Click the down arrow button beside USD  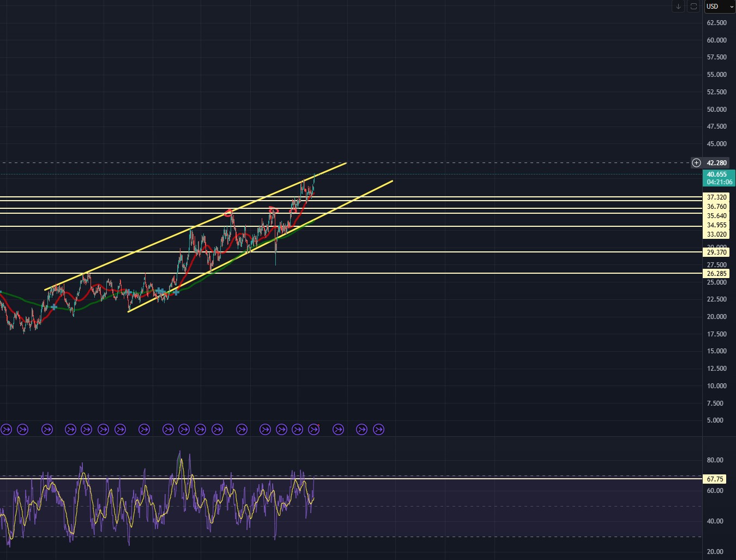tap(678, 7)
